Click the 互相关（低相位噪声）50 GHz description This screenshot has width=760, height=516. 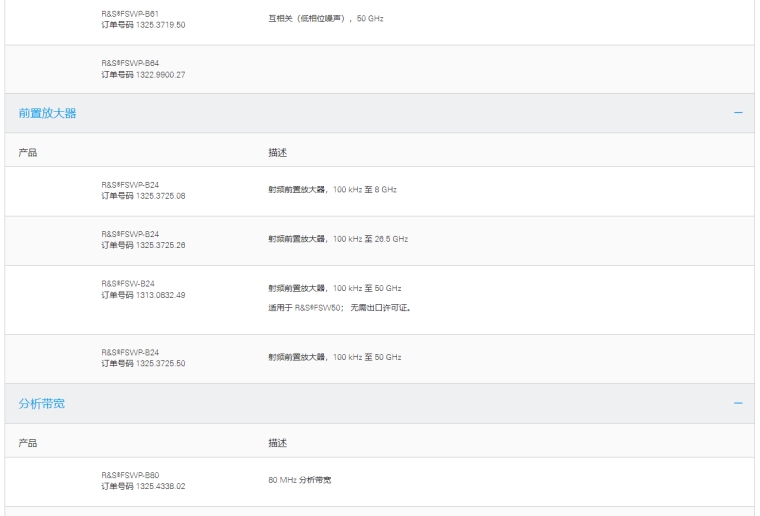point(325,19)
